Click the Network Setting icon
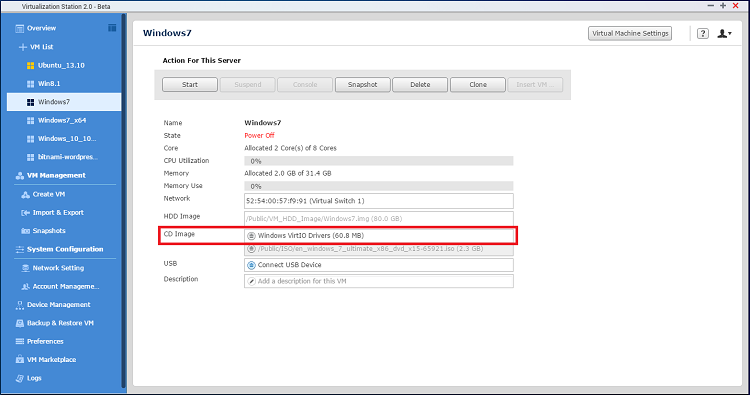 coord(25,268)
